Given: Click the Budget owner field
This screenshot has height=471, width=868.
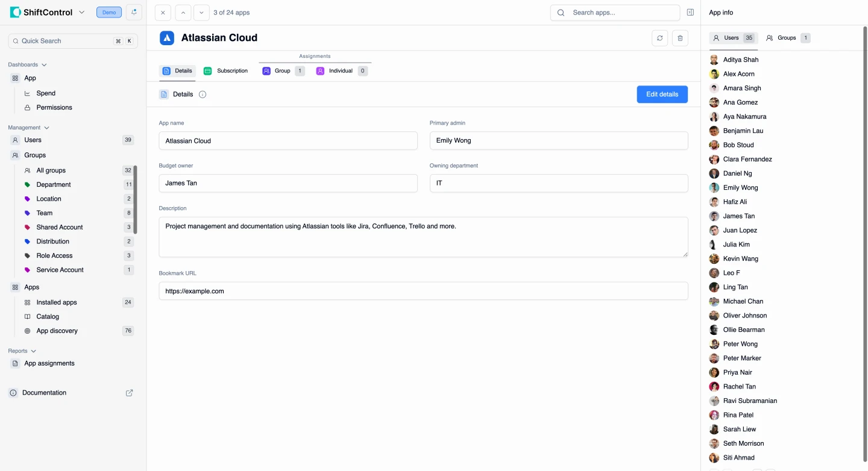Looking at the screenshot, I should pos(288,183).
